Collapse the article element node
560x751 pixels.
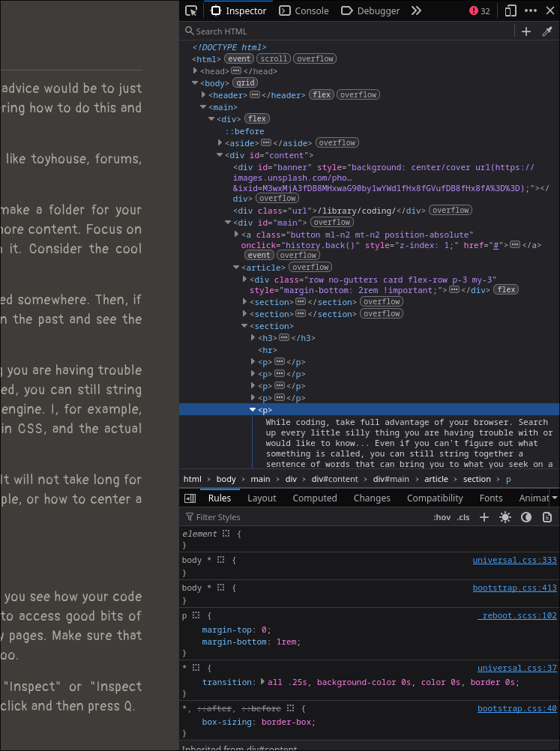click(236, 268)
